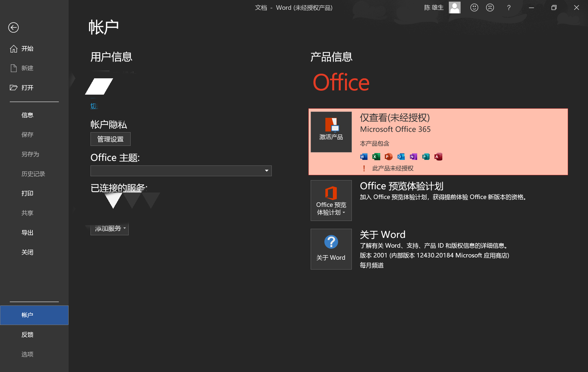Choose 另存为 in the sidebar
This screenshot has height=372, width=588.
pos(34,154)
